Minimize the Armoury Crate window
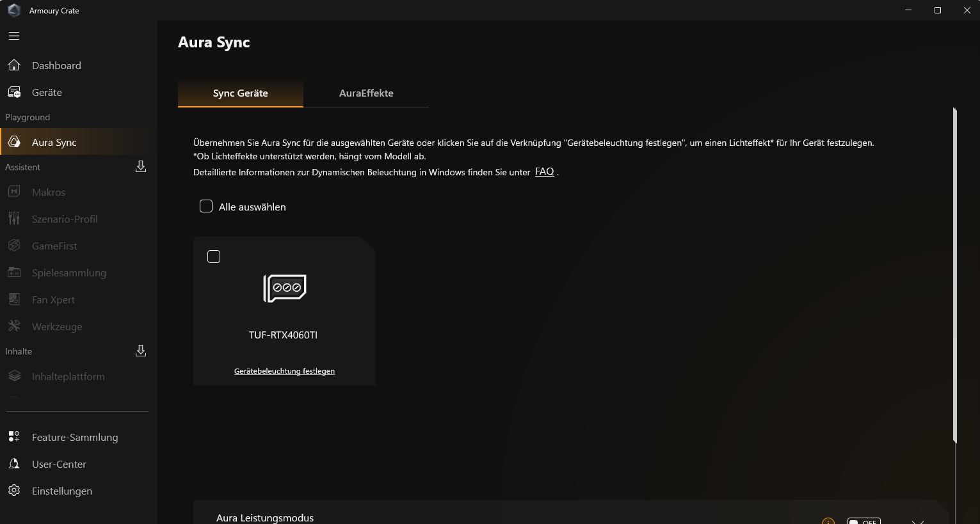980x524 pixels. coord(908,10)
